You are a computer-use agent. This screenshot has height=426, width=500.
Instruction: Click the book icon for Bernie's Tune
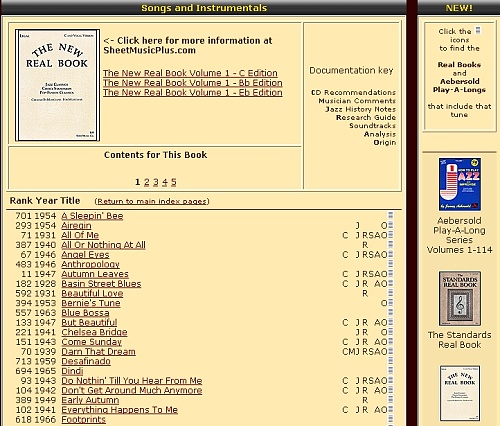pyautogui.click(x=391, y=303)
